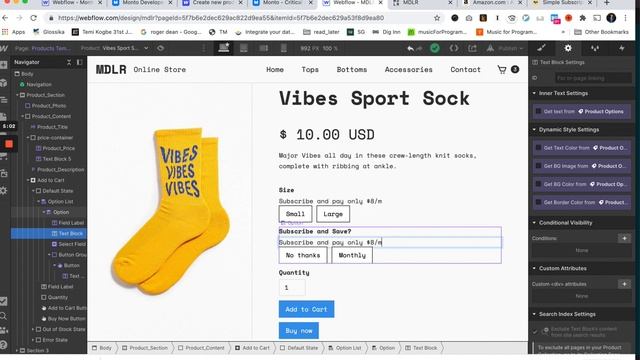This screenshot has height=360, width=640.
Task: Toggle Exclude Text Block's content checkbox
Action: pyautogui.click(x=536, y=331)
